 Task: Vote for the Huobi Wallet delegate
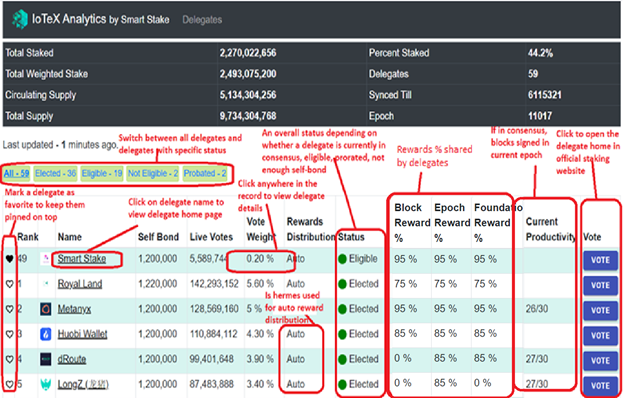[x=600, y=336]
